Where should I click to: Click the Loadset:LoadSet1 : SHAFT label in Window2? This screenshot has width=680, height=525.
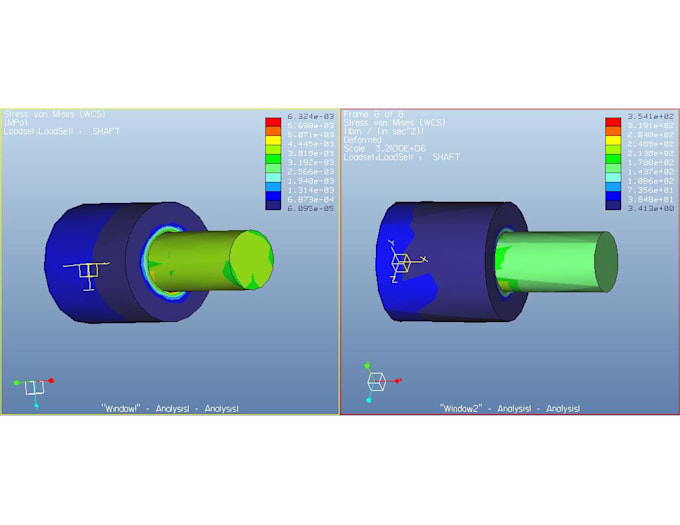pos(402,157)
